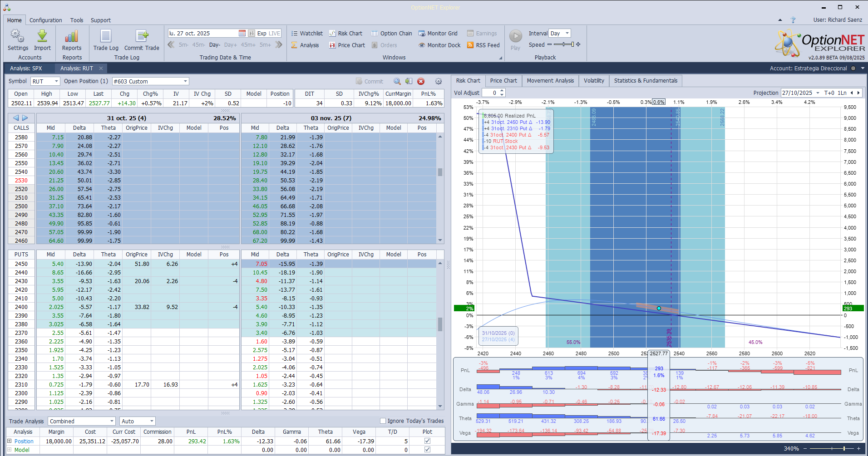868x456 pixels.
Task: Expand the Position row in Trade Analysis
Action: pos(9,441)
